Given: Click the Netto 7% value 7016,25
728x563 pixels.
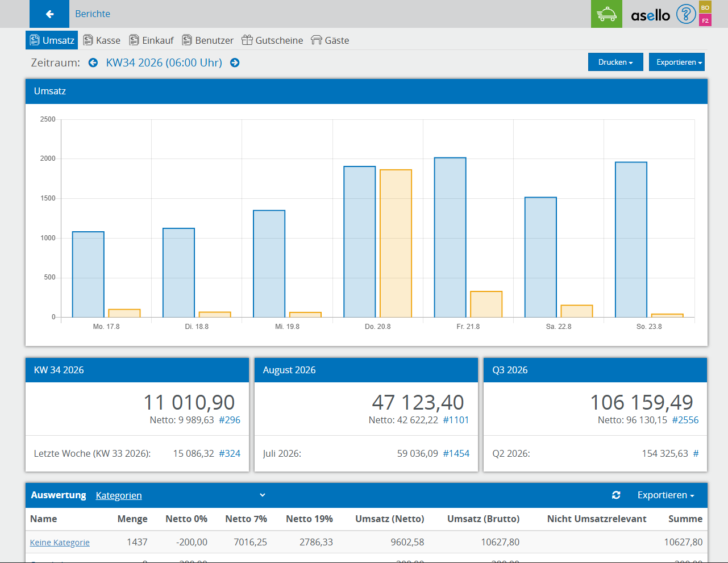Looking at the screenshot, I should [250, 542].
